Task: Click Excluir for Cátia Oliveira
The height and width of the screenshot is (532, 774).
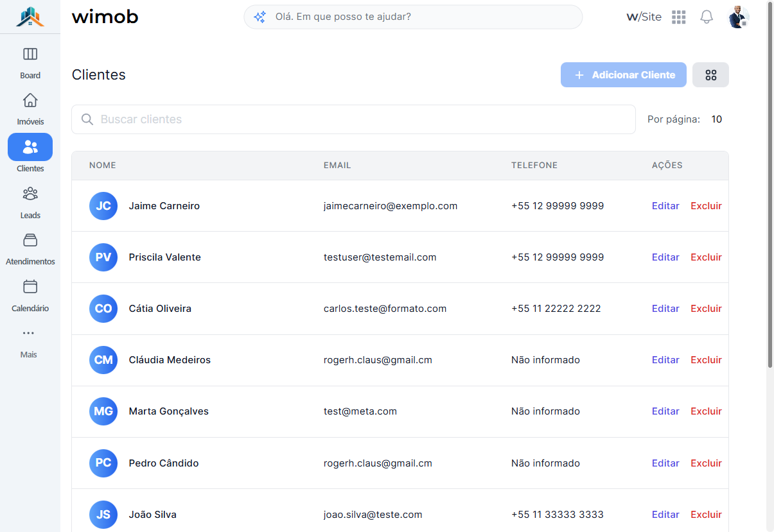Action: pos(706,309)
